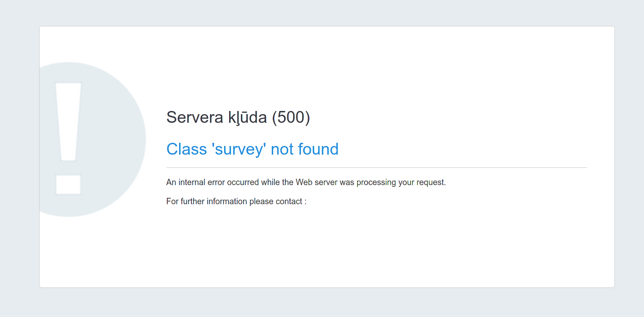The height and width of the screenshot is (317, 644).
Task: Click the word "request." ending the paragraph
Action: 431,182
